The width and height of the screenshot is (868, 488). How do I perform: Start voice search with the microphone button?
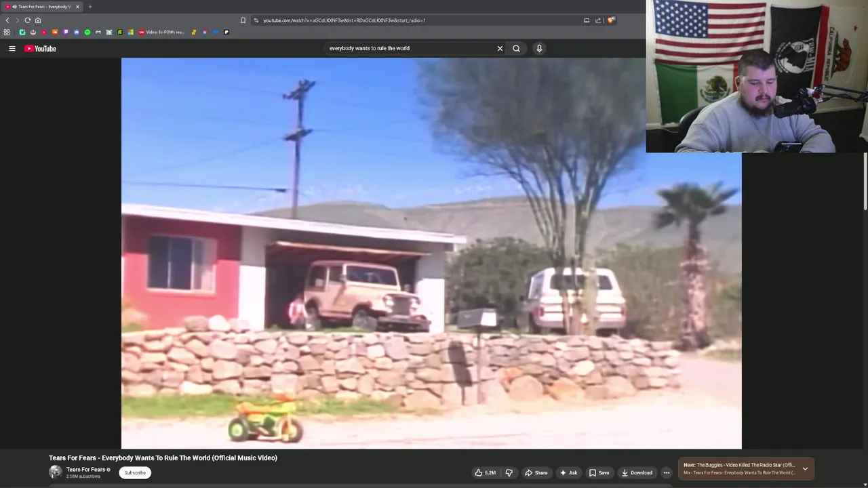[x=539, y=48]
